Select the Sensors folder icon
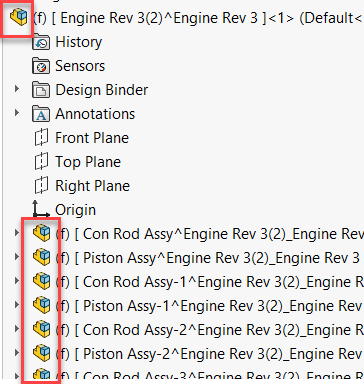Screen dimensions: 364x384 click(x=41, y=66)
